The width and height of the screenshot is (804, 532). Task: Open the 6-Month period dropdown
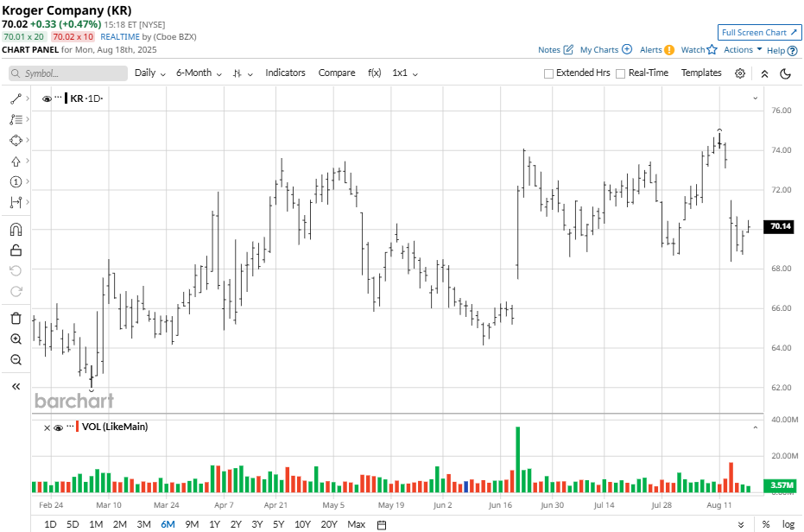199,73
